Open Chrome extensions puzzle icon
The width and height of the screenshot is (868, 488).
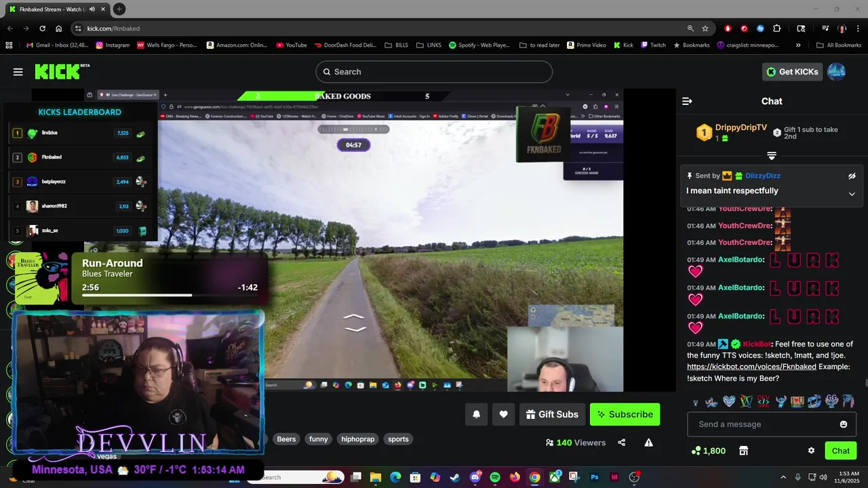pyautogui.click(x=777, y=28)
